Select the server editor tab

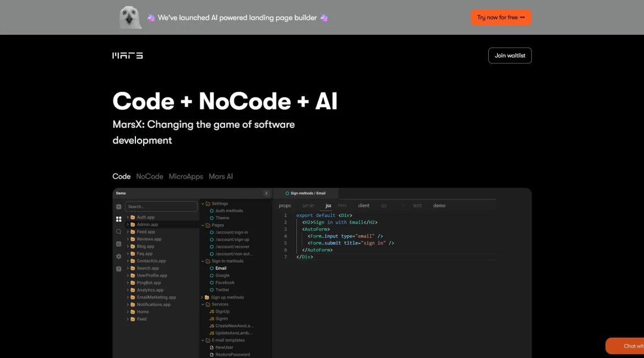pos(308,205)
